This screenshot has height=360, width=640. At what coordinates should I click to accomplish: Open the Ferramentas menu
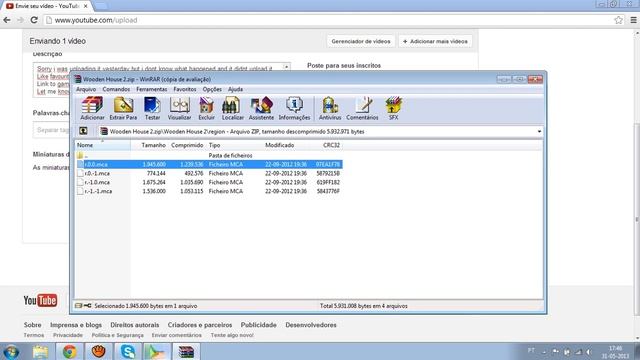151,89
